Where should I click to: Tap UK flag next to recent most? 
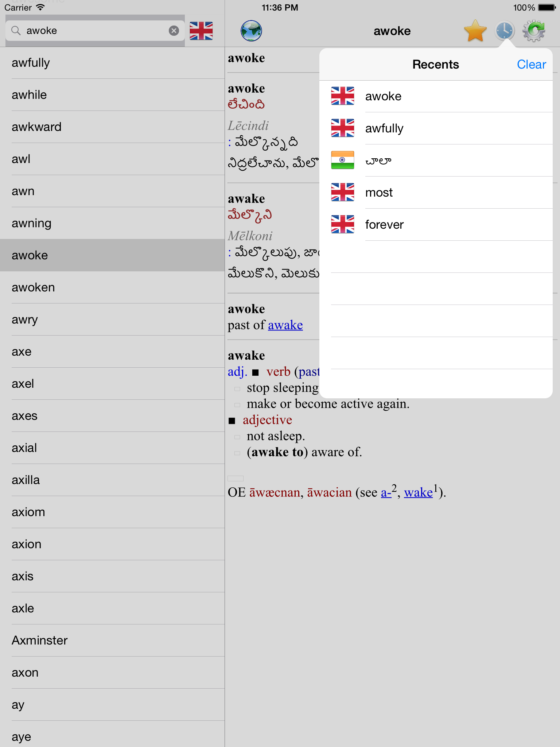tap(342, 192)
